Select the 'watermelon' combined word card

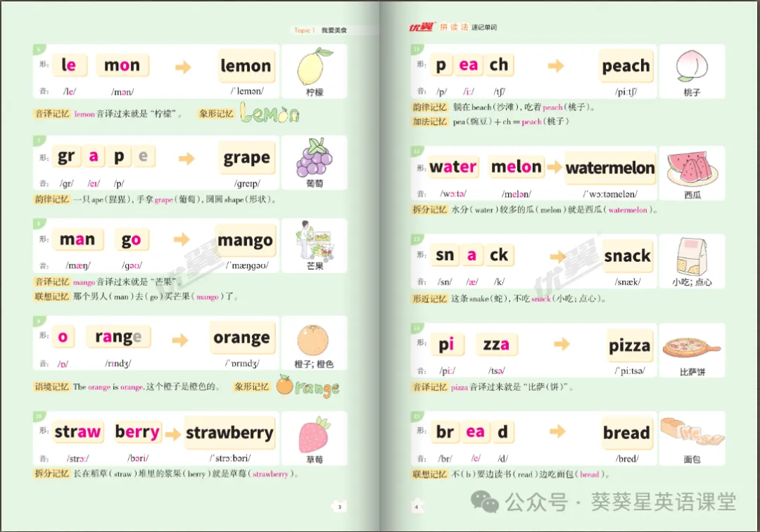(x=609, y=167)
